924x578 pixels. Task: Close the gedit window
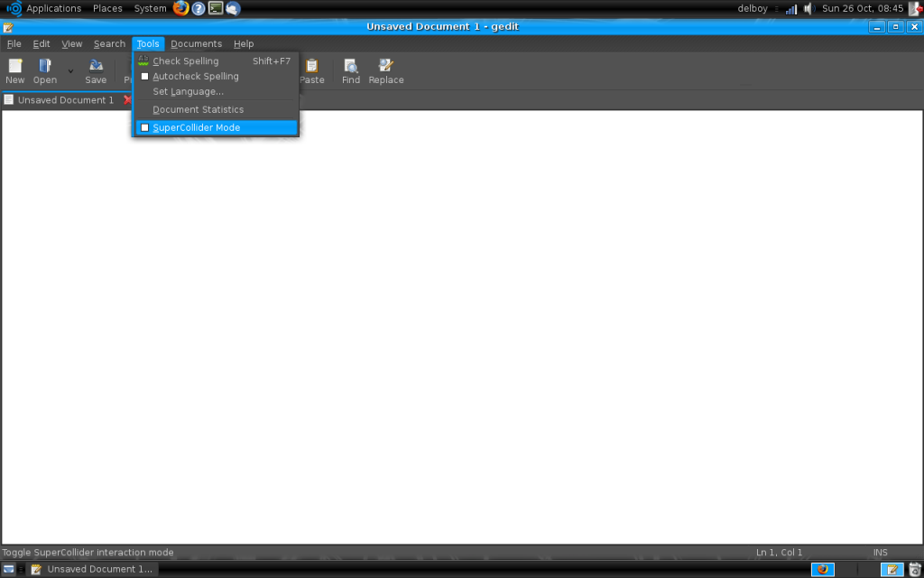point(914,26)
